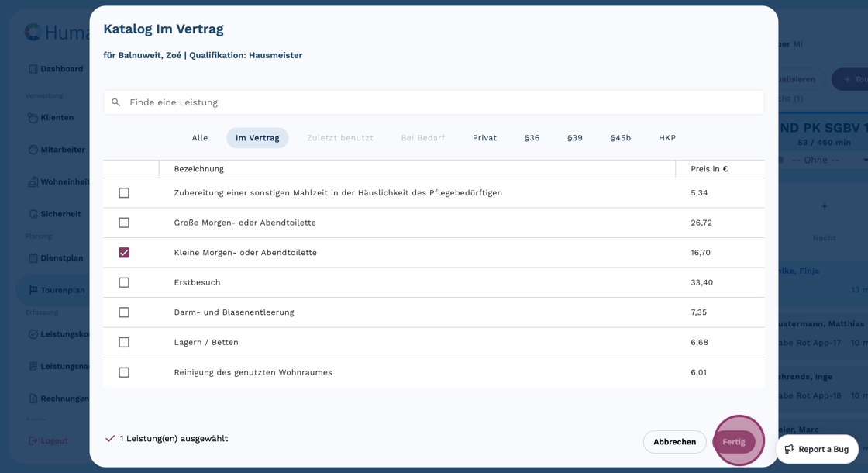Confirm selection with the Fertig button
This screenshot has width=868, height=473.
point(733,442)
